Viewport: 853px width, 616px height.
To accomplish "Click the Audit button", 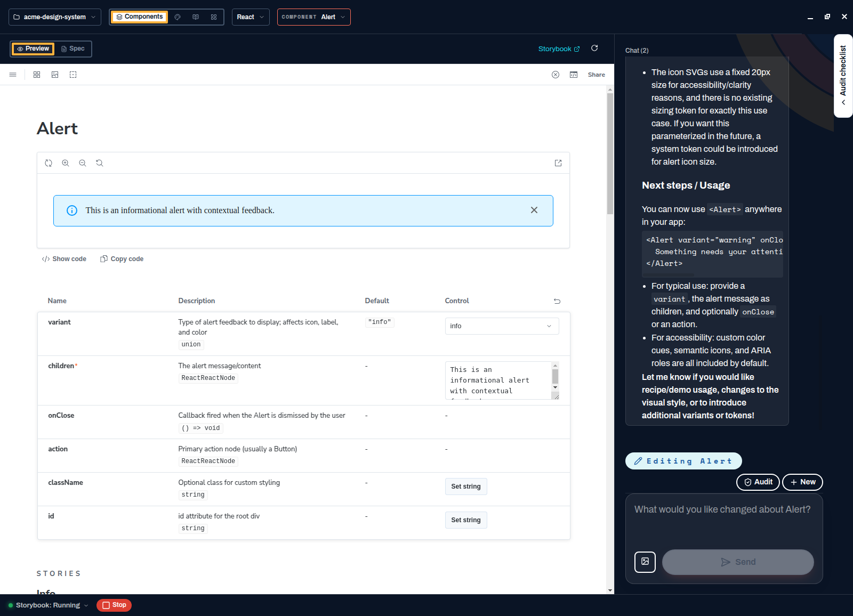I will (758, 482).
